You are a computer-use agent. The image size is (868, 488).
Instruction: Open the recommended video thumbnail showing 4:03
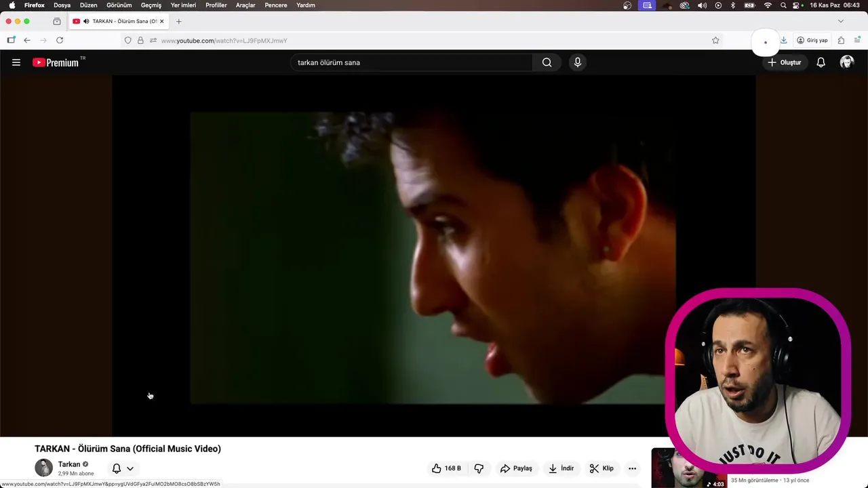point(689,468)
